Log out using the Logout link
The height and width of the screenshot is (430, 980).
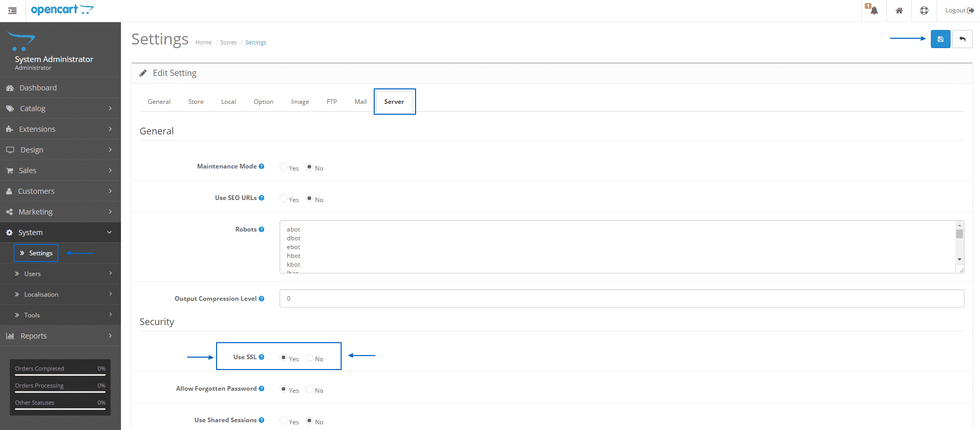(x=959, y=10)
